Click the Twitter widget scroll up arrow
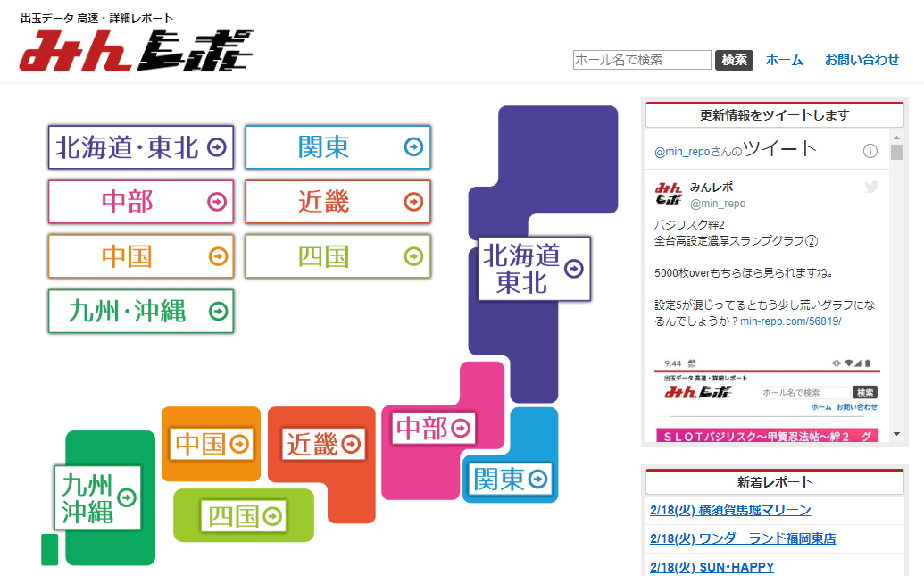 point(897,138)
